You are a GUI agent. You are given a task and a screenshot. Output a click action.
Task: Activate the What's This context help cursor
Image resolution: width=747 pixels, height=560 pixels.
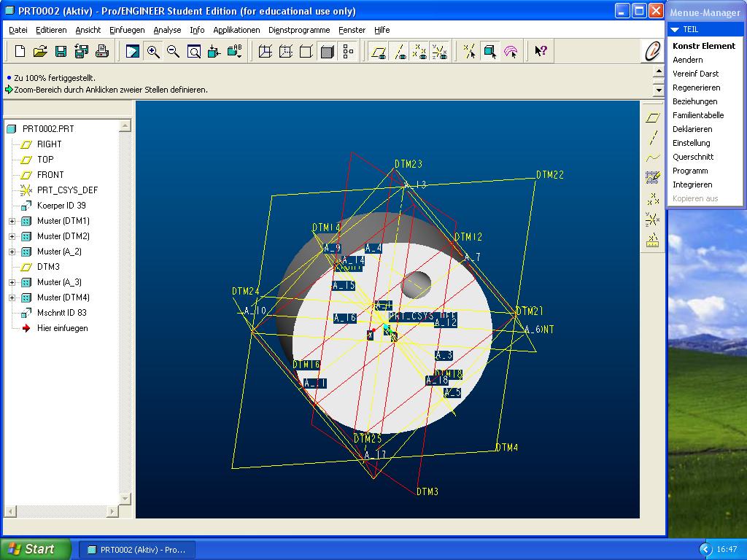541,51
